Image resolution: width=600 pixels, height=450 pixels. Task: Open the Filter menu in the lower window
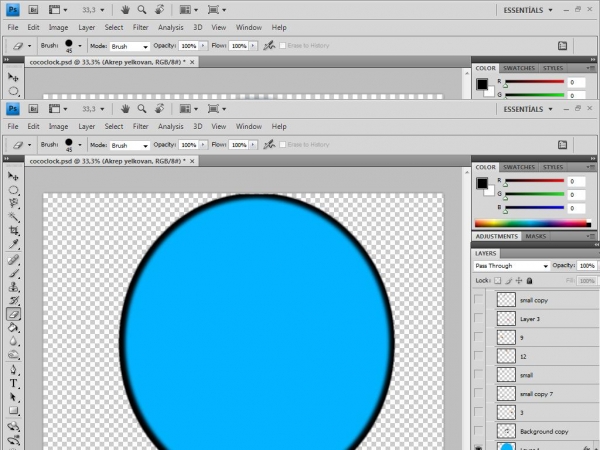tap(140, 126)
